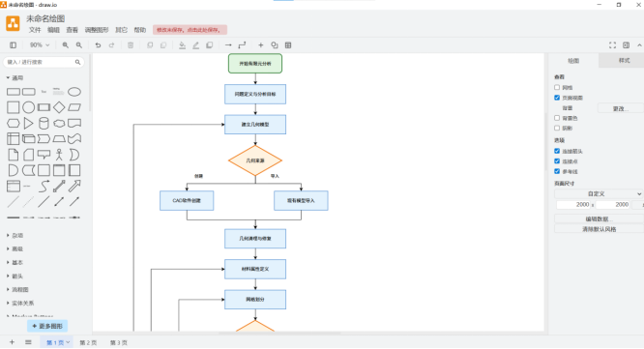Viewport: 644px width, 349px height.
Task: Click the fill color bucket icon
Action: click(x=182, y=45)
